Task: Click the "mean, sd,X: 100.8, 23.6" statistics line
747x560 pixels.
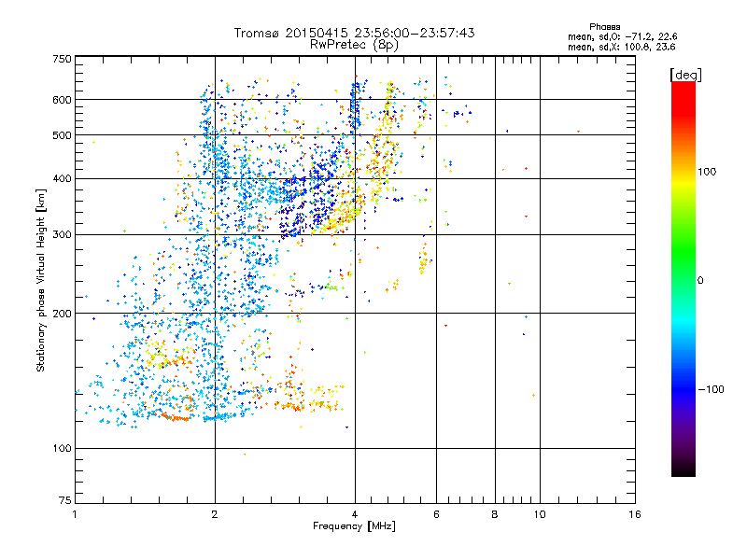Action: 621,47
